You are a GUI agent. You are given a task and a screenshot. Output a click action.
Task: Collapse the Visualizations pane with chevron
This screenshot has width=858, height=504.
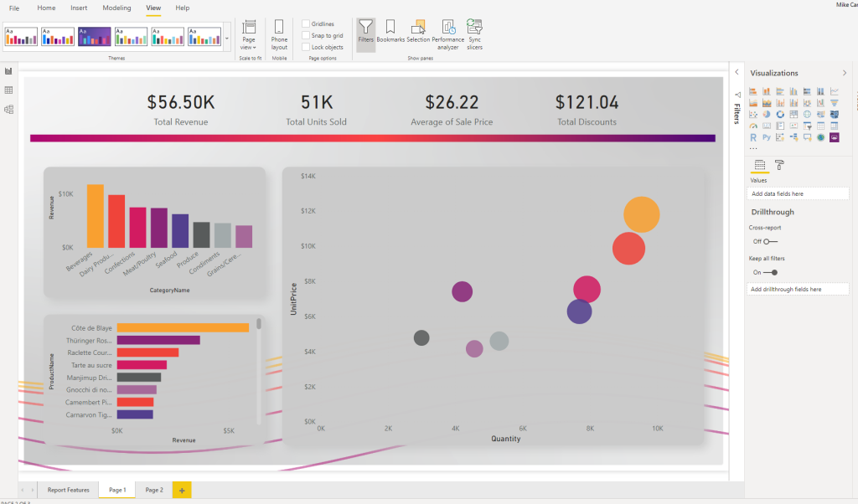pos(845,73)
